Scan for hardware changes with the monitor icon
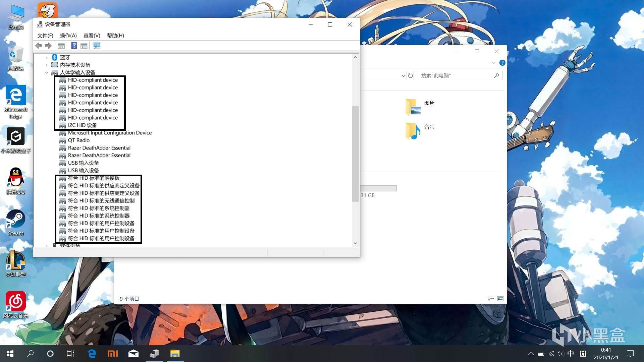644x362 pixels. click(97, 46)
